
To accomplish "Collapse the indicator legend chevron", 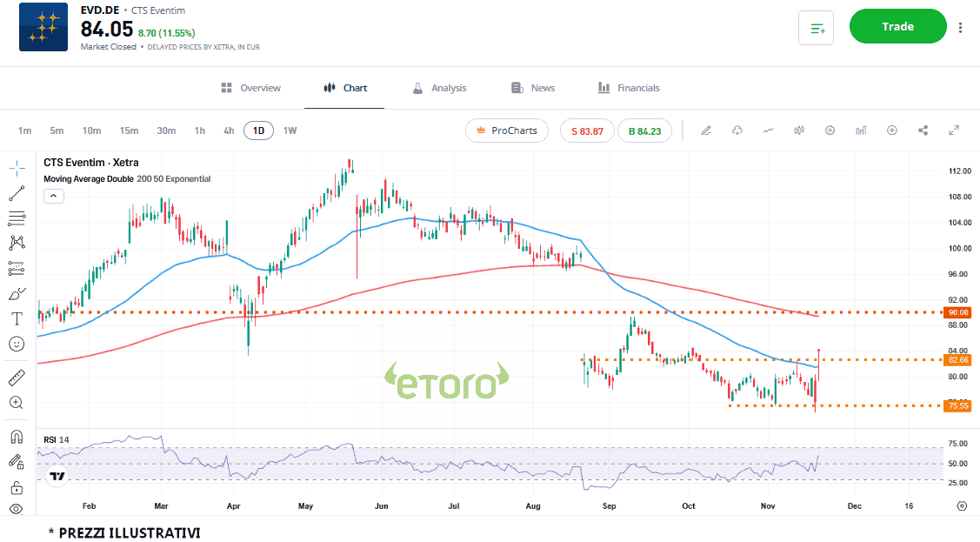I will (x=53, y=197).
